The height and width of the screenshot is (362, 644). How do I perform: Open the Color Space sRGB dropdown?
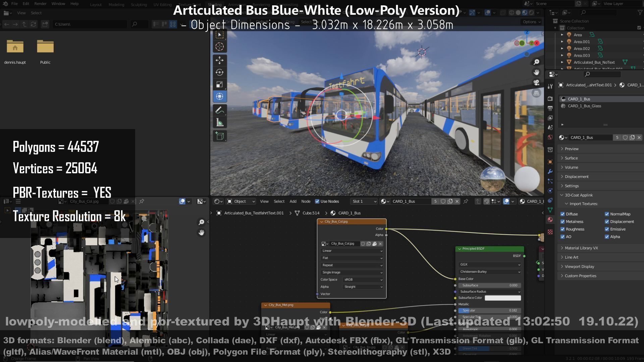[363, 280]
